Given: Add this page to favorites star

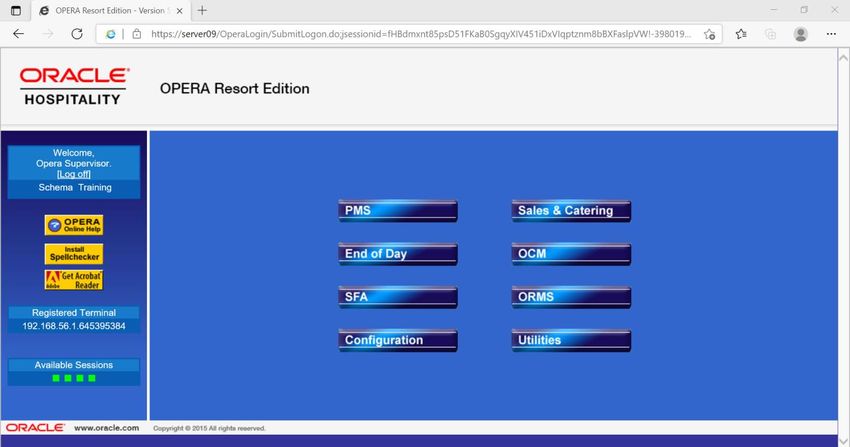Looking at the screenshot, I should tap(709, 34).
